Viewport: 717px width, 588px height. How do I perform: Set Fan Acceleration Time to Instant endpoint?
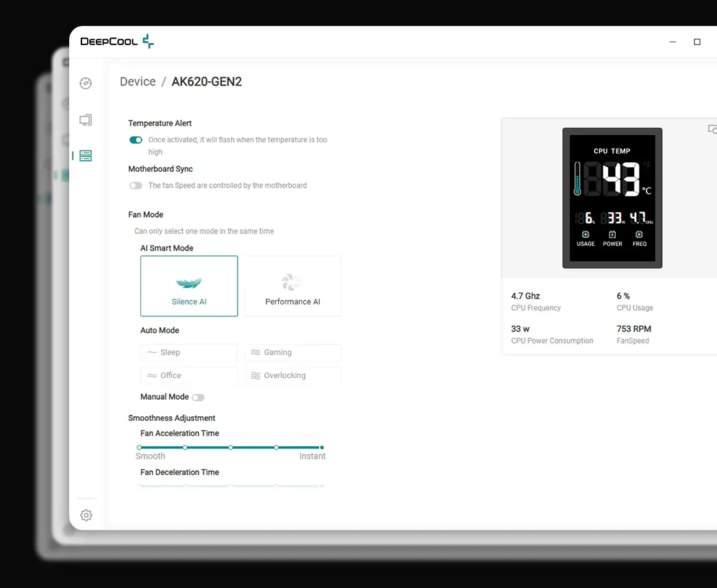pyautogui.click(x=322, y=448)
